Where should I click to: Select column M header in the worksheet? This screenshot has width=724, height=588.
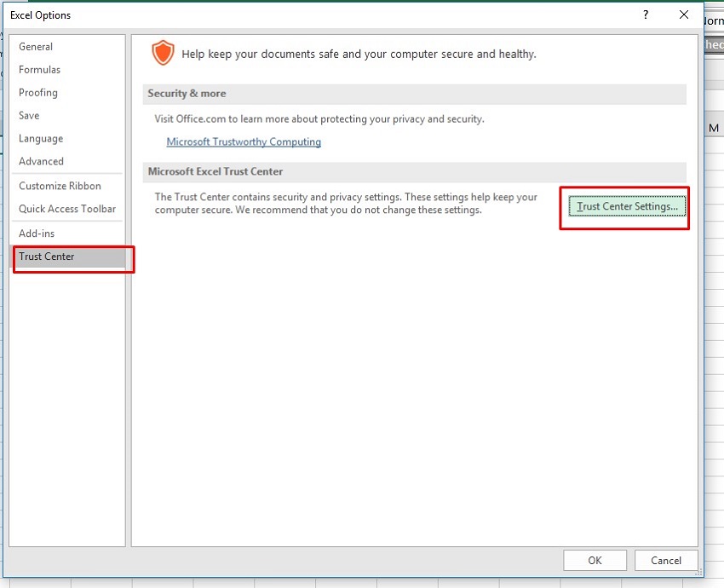tap(714, 128)
